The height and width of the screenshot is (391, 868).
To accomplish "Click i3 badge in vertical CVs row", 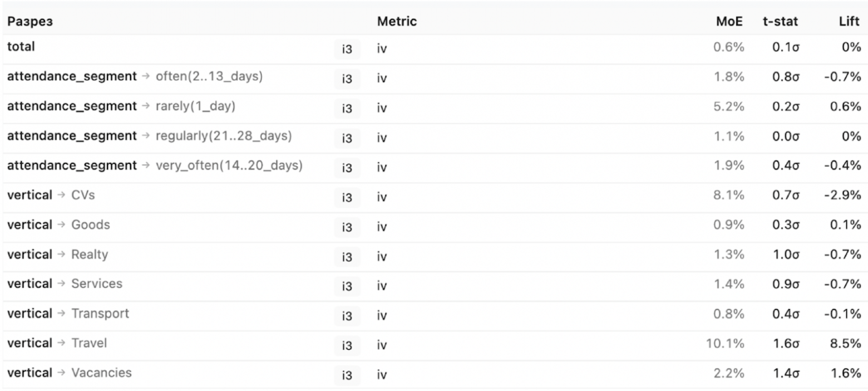I will coord(347,198).
